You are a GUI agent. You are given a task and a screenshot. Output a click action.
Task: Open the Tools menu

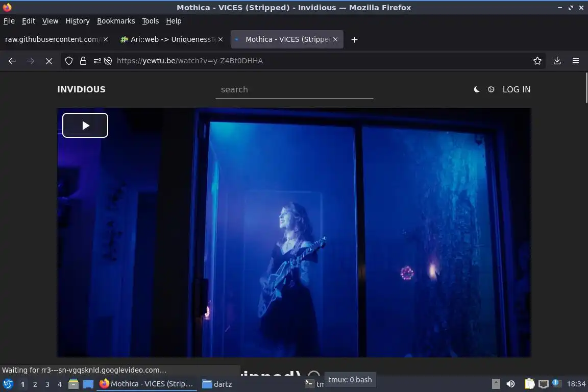click(x=151, y=21)
